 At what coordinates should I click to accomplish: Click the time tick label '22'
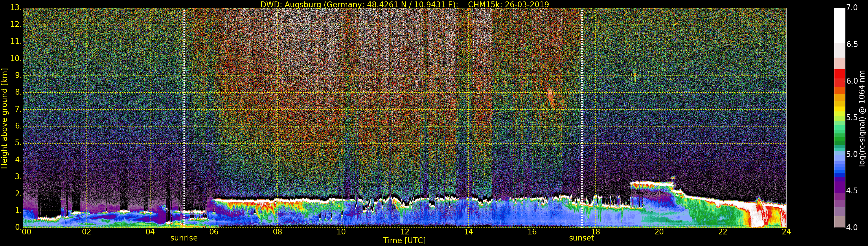723,232
